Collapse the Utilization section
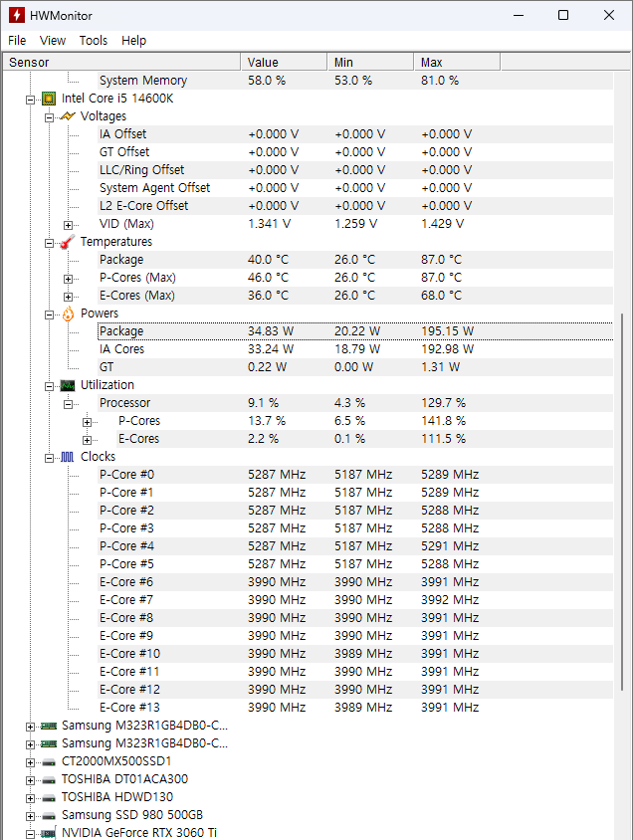This screenshot has height=840, width=633. pyautogui.click(x=50, y=386)
